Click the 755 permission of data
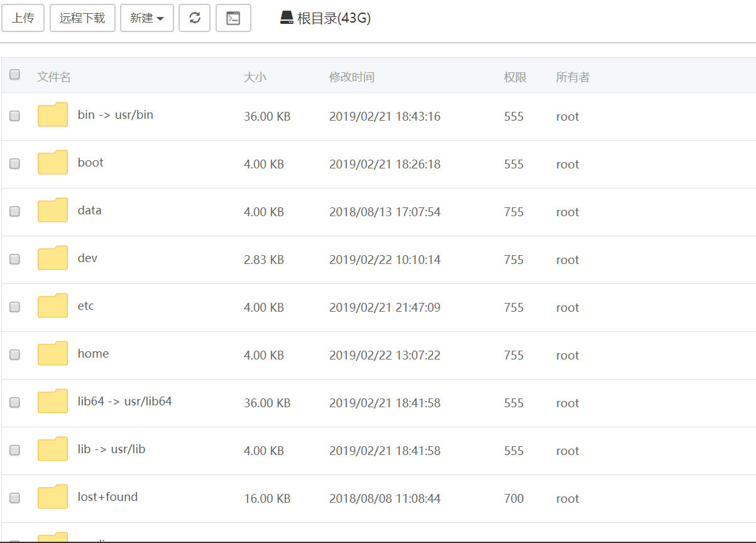 [513, 212]
